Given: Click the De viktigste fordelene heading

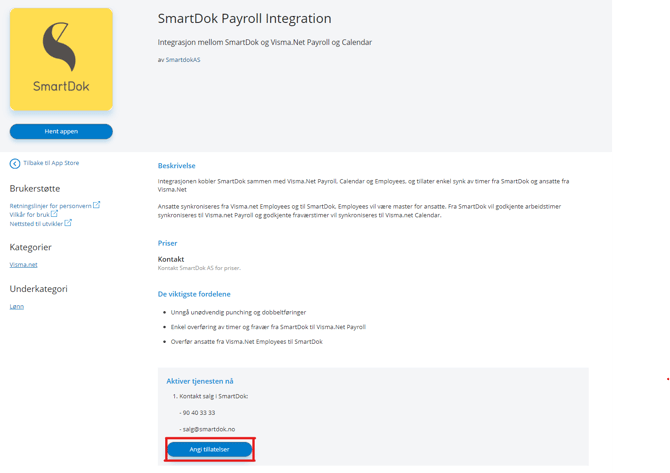Looking at the screenshot, I should [196, 295].
